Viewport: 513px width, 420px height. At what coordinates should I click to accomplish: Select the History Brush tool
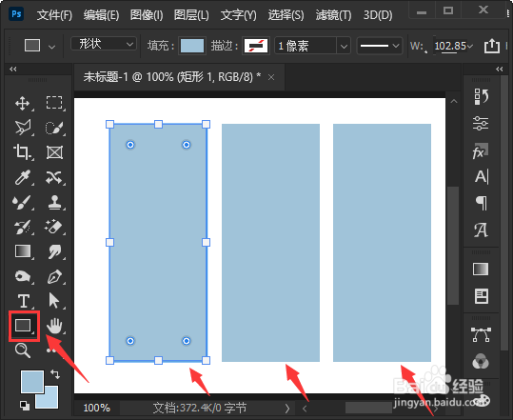[23, 228]
